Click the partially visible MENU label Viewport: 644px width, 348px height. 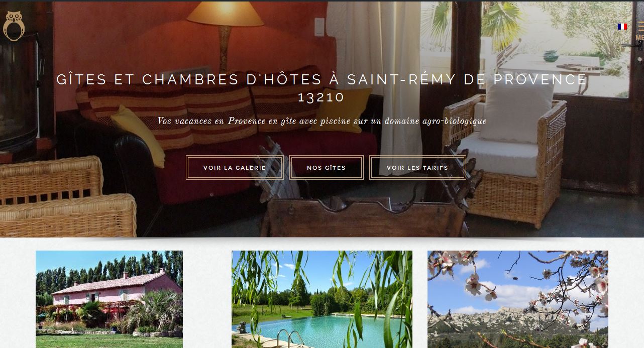click(x=639, y=38)
